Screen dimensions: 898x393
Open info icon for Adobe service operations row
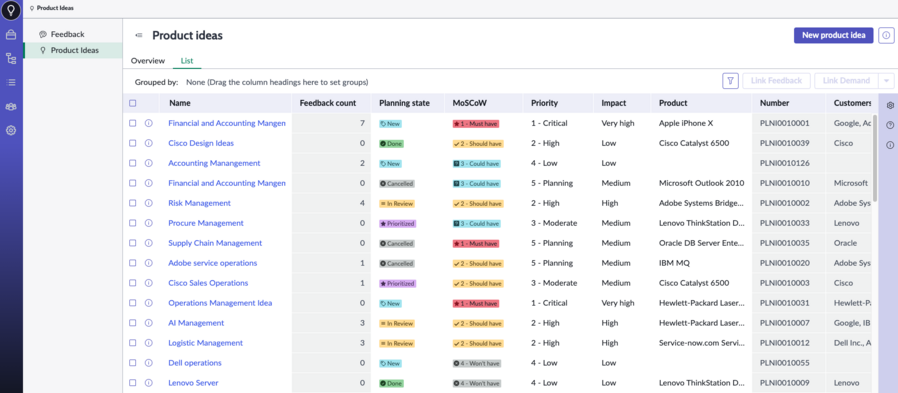coord(148,263)
